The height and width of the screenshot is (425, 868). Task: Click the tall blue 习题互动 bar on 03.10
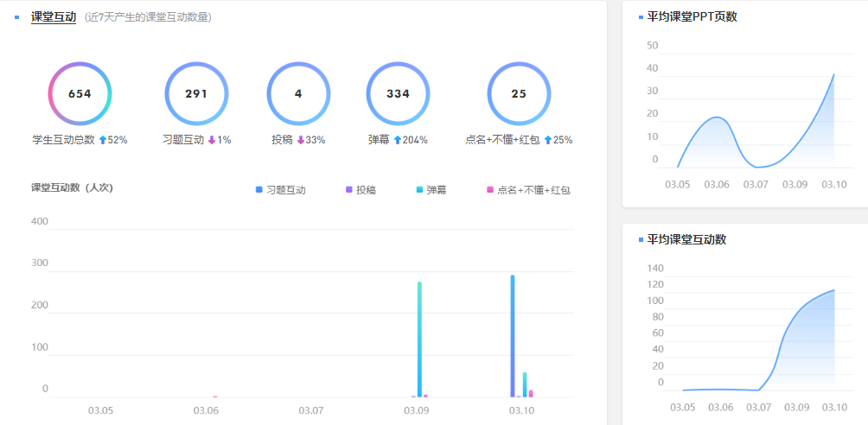(x=513, y=335)
